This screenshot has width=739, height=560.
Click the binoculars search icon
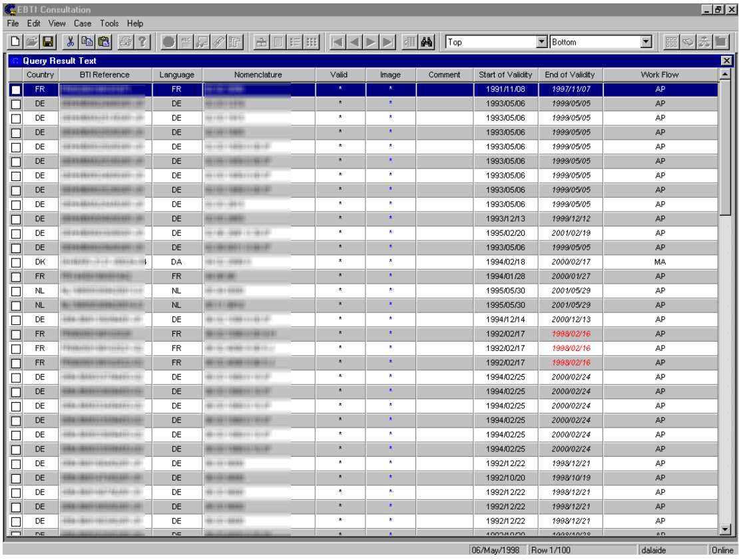pos(427,42)
